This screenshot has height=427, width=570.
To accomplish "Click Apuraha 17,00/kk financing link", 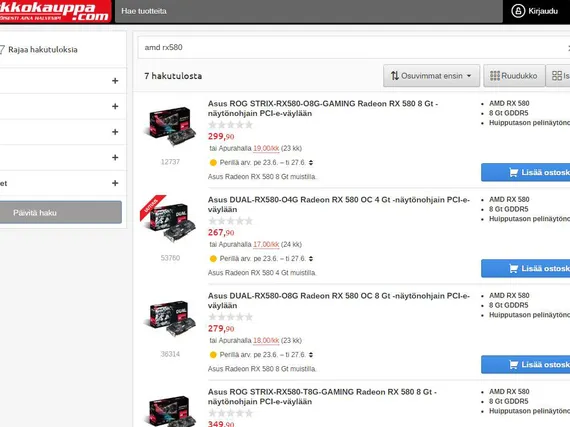I will pyautogui.click(x=266, y=244).
